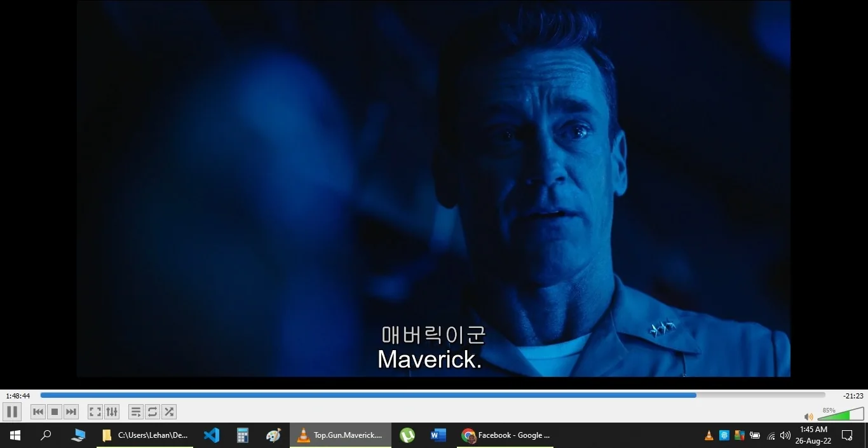Toggle loop repeat mode
The width and height of the screenshot is (868, 448).
click(153, 412)
